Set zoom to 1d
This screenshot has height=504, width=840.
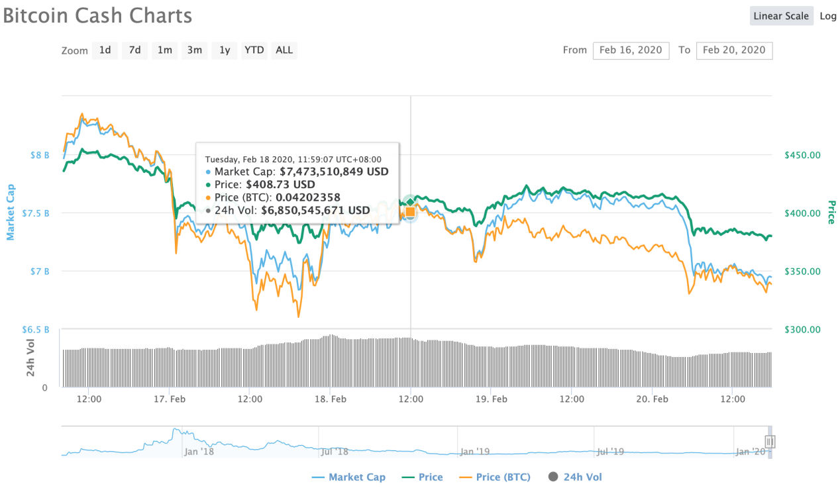(105, 50)
